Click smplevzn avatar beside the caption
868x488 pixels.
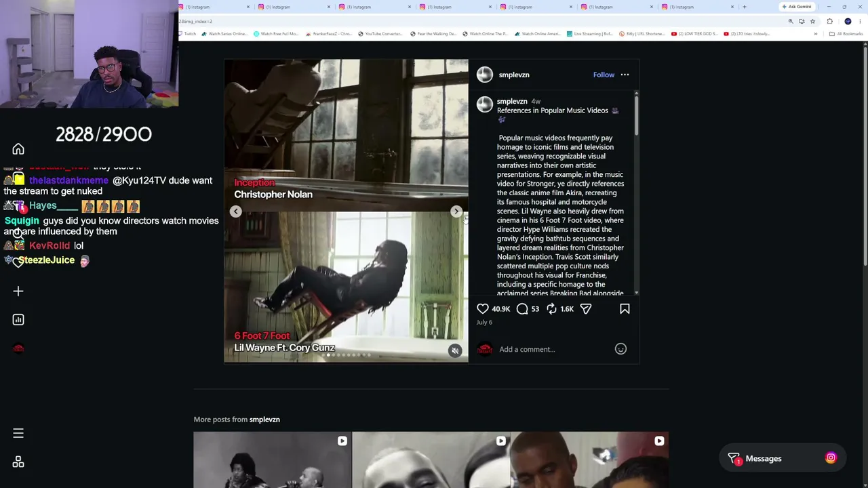tap(485, 104)
